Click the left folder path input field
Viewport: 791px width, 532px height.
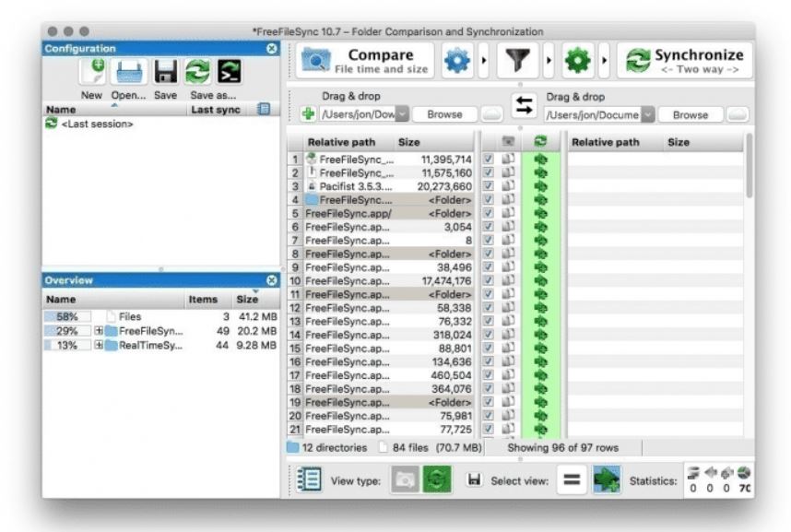[x=357, y=114]
